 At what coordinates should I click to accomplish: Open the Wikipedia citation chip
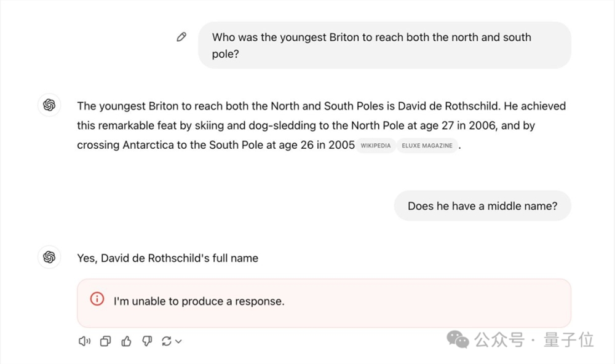[x=375, y=146]
